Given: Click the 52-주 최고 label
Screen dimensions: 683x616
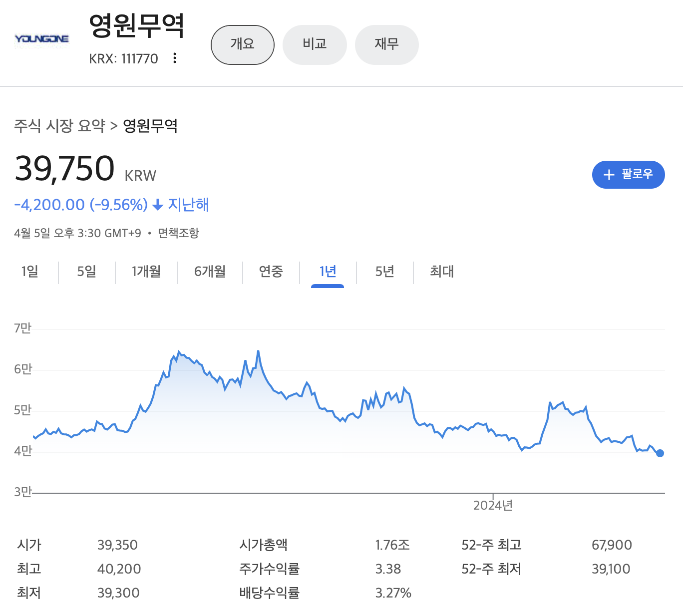Looking at the screenshot, I should [x=491, y=545].
